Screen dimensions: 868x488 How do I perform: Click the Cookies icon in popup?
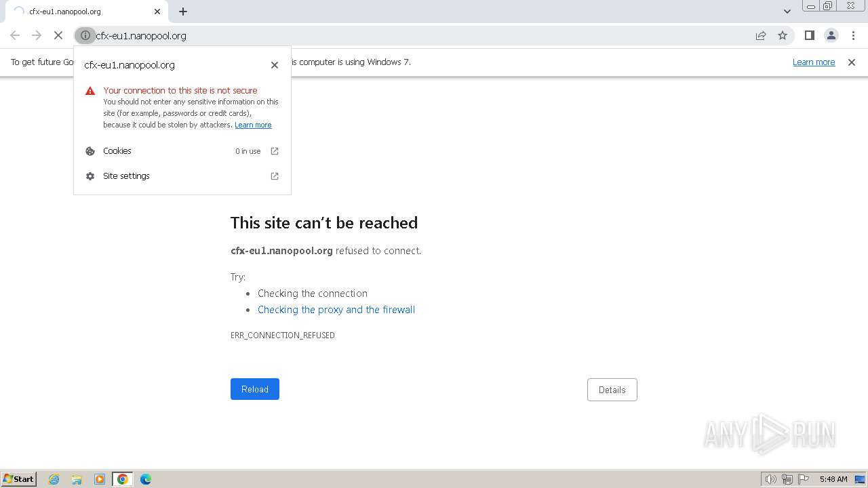point(90,151)
